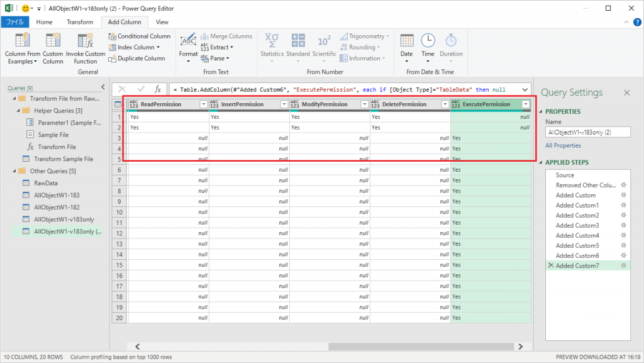The height and width of the screenshot is (363, 644).
Task: Open the Format text tool
Action: [x=188, y=42]
